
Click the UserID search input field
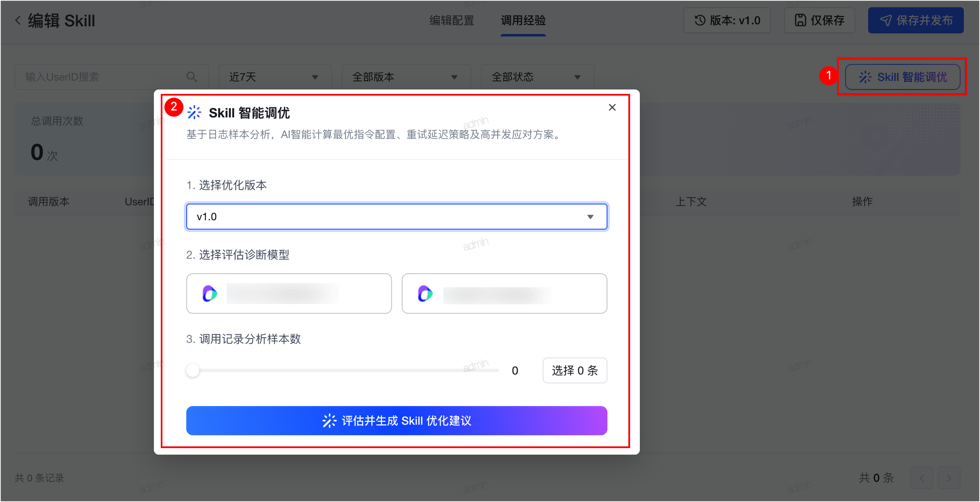coord(111,77)
